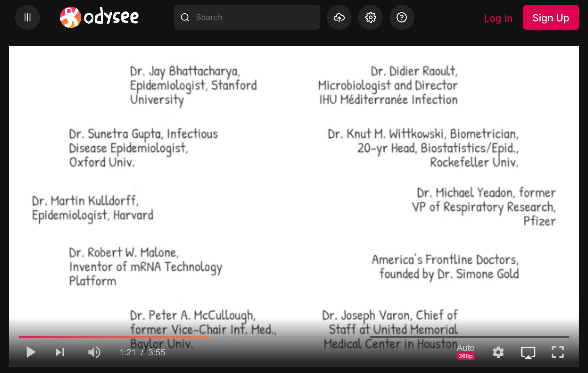Click the text "Dr. Martin Kulldorff,"

pos(85,201)
